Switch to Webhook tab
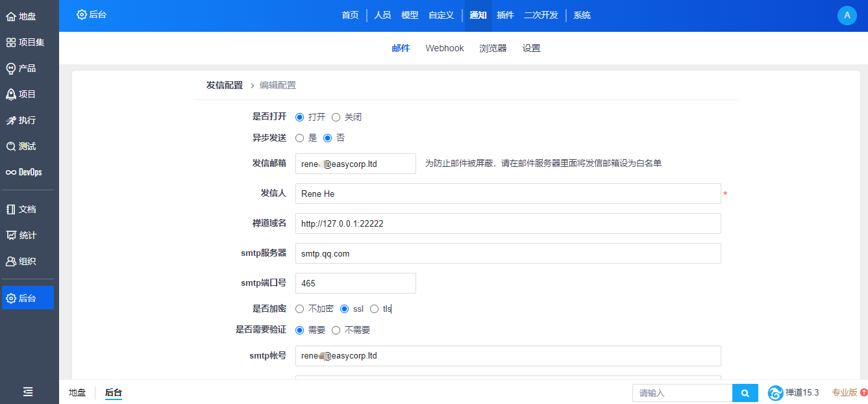Screen dimensions: 868x404 point(445,48)
